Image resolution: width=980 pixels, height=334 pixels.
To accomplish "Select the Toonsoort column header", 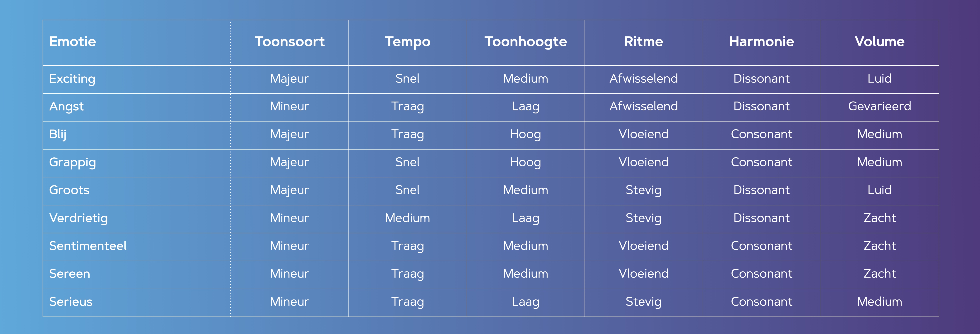I will (290, 41).
